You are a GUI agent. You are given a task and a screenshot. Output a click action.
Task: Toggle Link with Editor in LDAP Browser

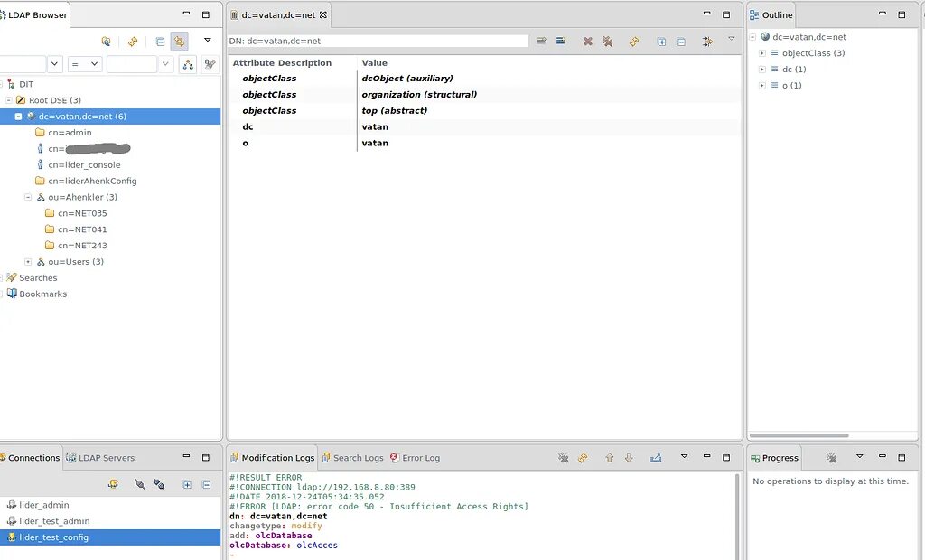pyautogui.click(x=180, y=42)
